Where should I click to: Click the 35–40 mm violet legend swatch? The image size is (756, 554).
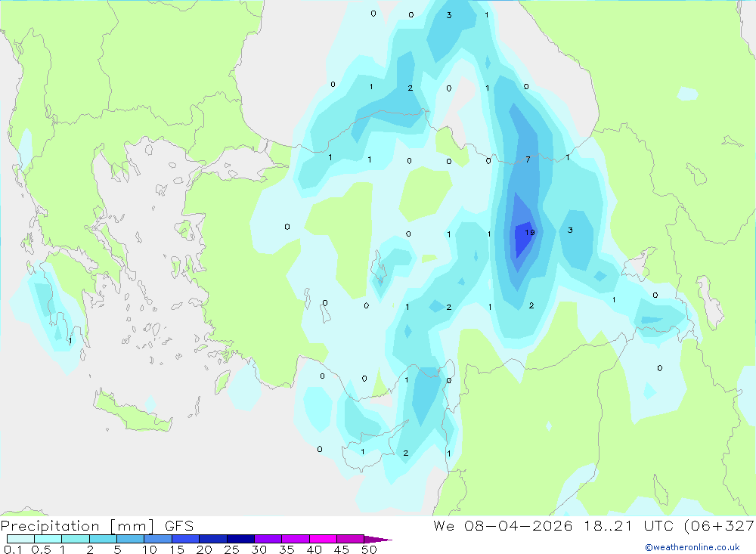296,539
